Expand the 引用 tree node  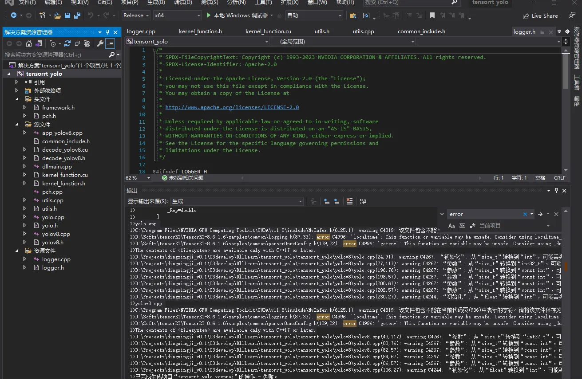tap(17, 82)
